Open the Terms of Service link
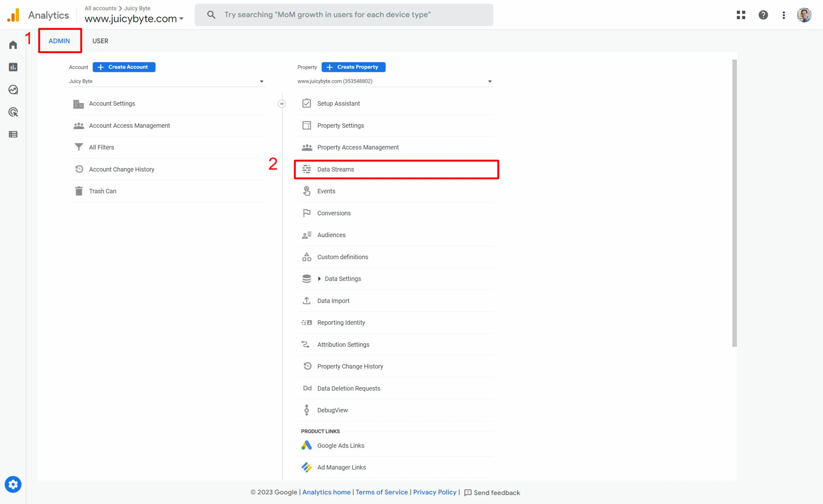This screenshot has height=504, width=823. point(381,492)
